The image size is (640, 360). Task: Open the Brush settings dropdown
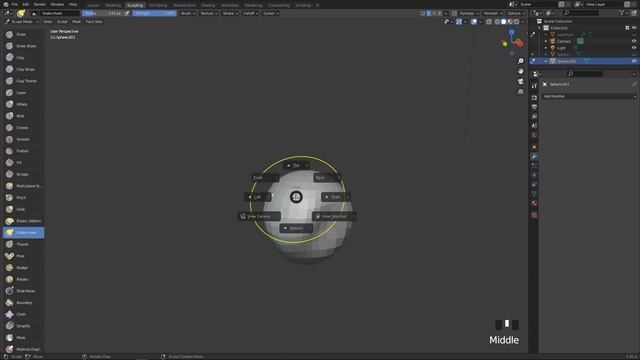click(188, 13)
